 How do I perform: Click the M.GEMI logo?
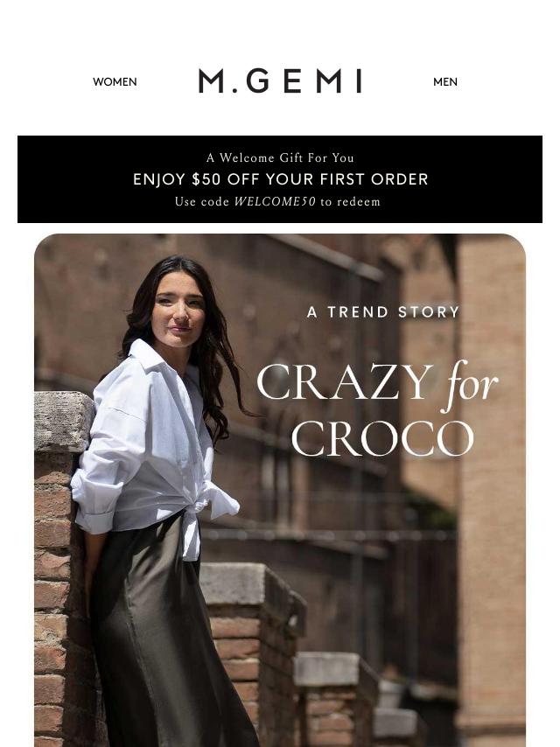(x=280, y=80)
